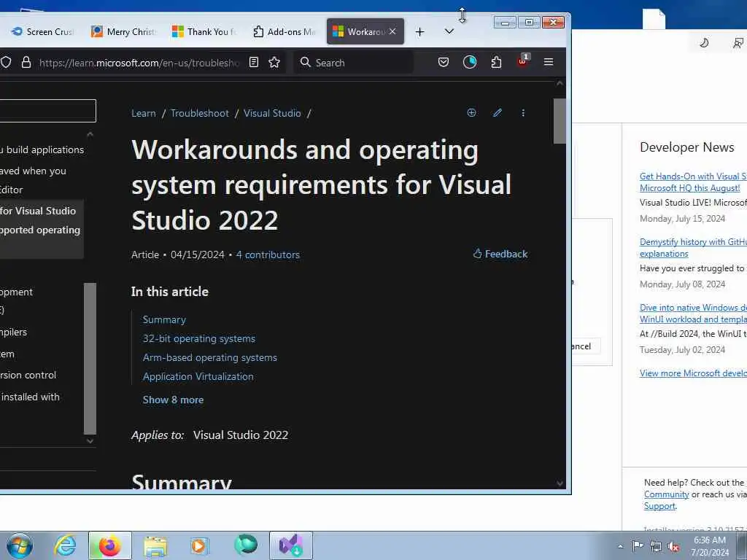Open a new tab with plus button
The image size is (747, 560).
pos(419,32)
